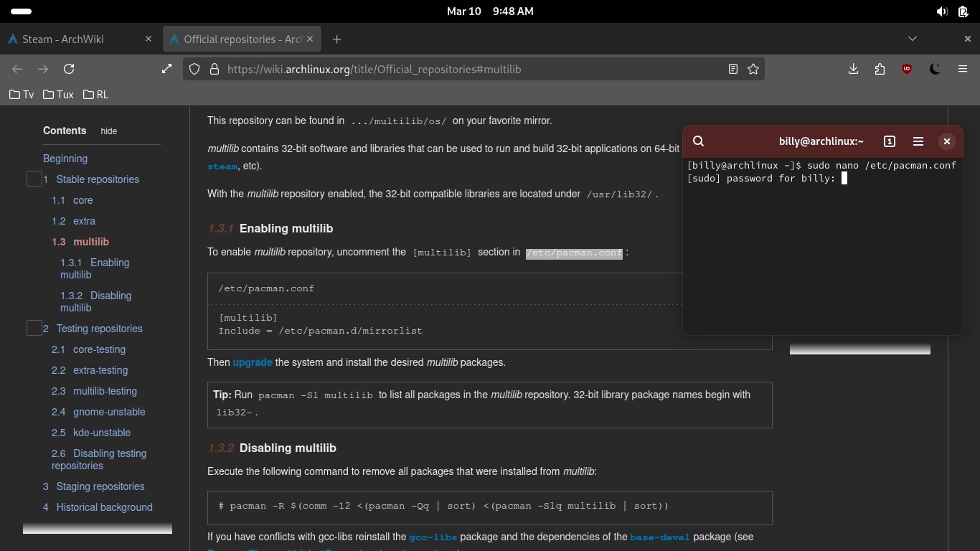
Task: Click the highlighted /etc/pacman.conf text
Action: pyautogui.click(x=575, y=253)
